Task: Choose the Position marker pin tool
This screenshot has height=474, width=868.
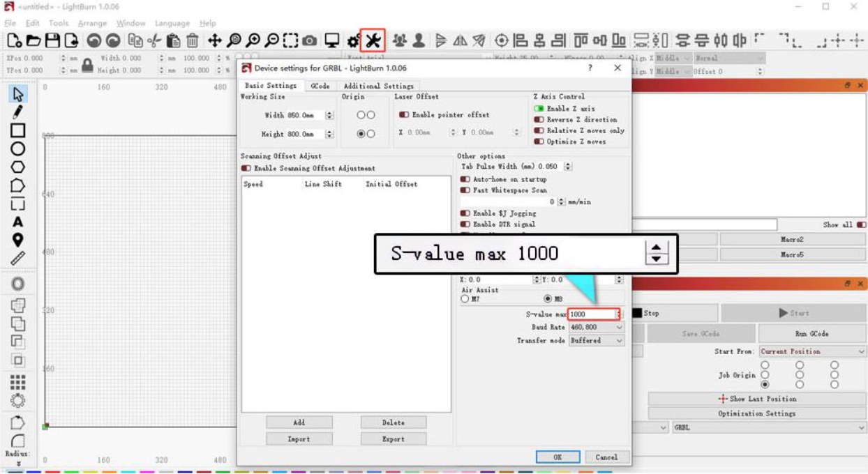Action: coord(18,240)
